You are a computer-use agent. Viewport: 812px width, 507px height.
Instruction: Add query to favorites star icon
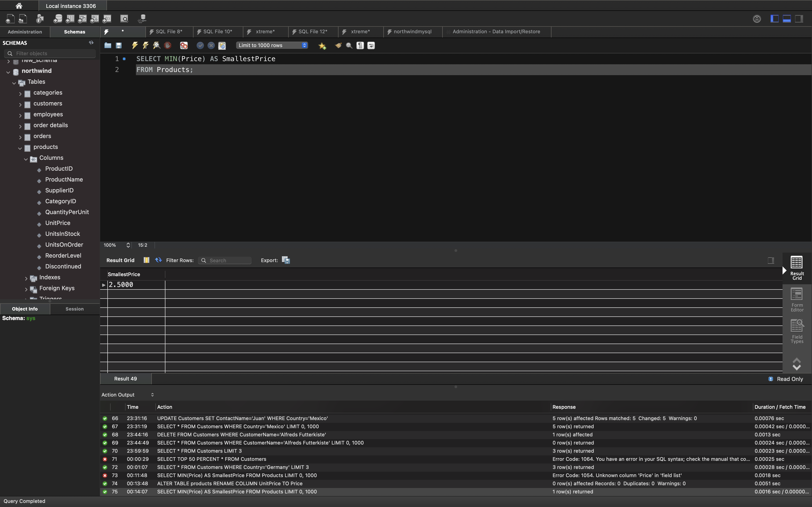(322, 45)
